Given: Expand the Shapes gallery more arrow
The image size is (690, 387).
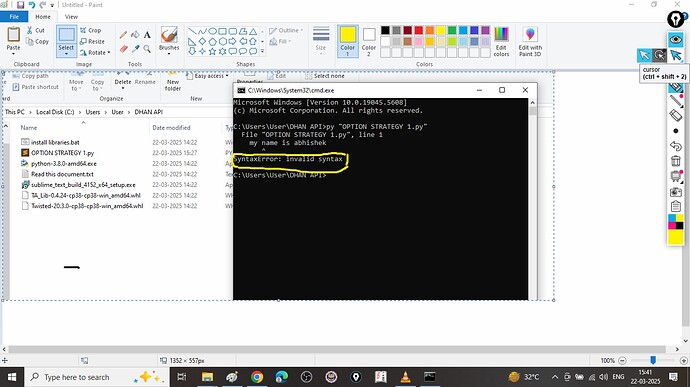Looking at the screenshot, I should click(262, 52).
